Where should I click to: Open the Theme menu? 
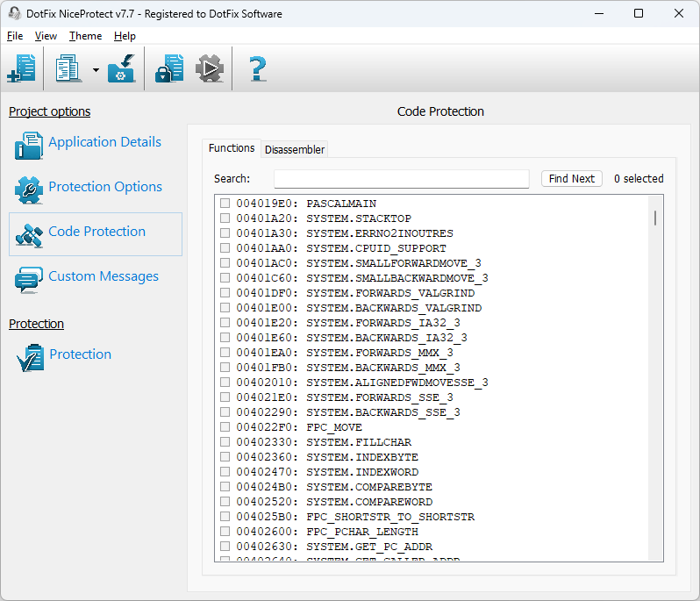tap(85, 36)
